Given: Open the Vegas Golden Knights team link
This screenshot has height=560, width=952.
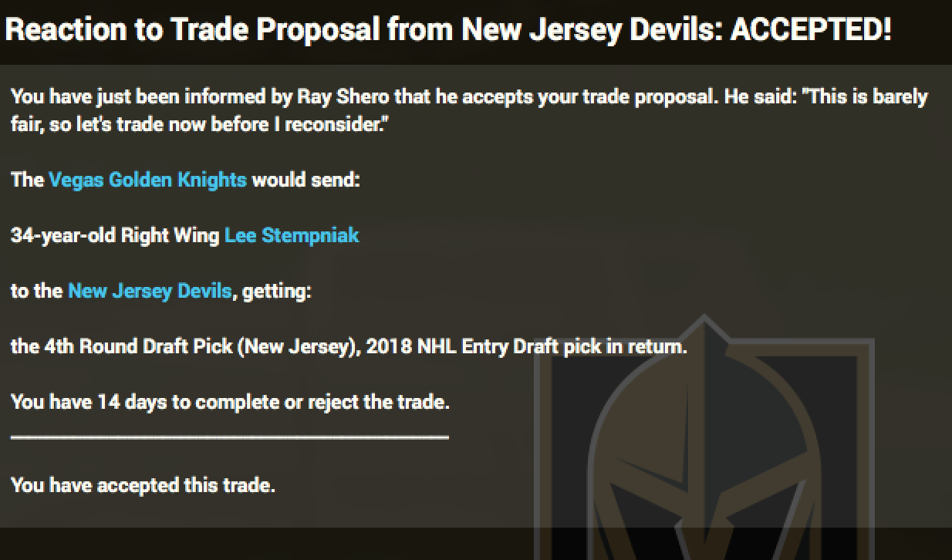Looking at the screenshot, I should point(147,180).
